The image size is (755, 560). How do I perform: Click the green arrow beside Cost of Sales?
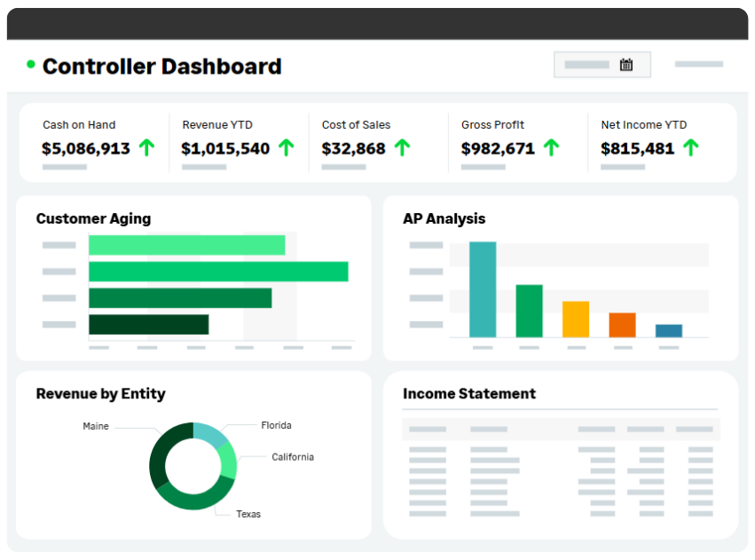402,148
